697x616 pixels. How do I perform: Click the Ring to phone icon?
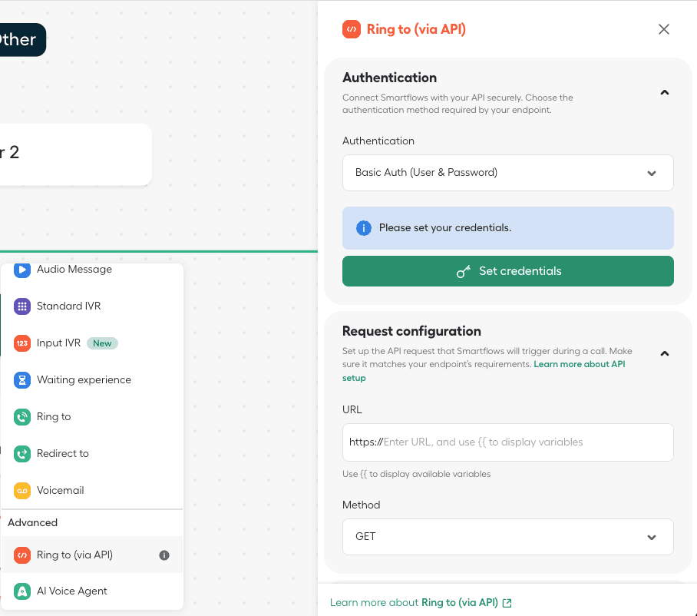[22, 417]
